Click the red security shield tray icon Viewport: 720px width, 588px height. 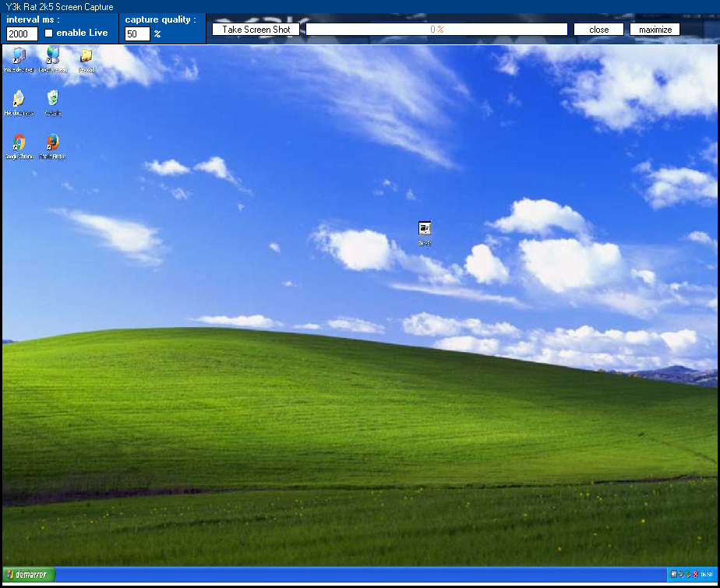tap(694, 575)
